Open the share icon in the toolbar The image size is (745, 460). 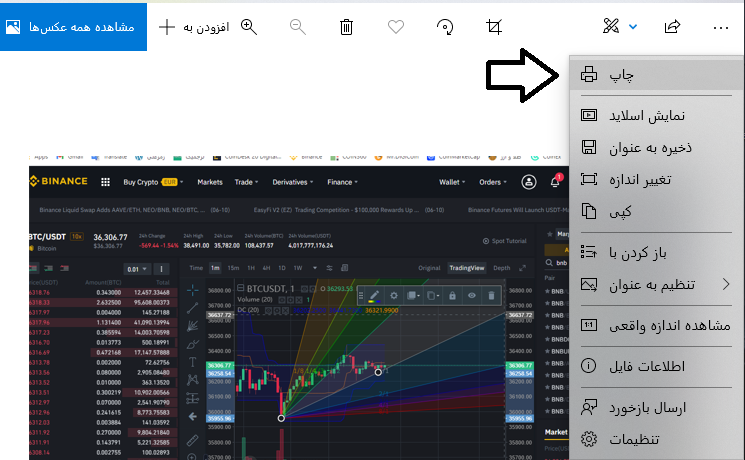(x=673, y=27)
